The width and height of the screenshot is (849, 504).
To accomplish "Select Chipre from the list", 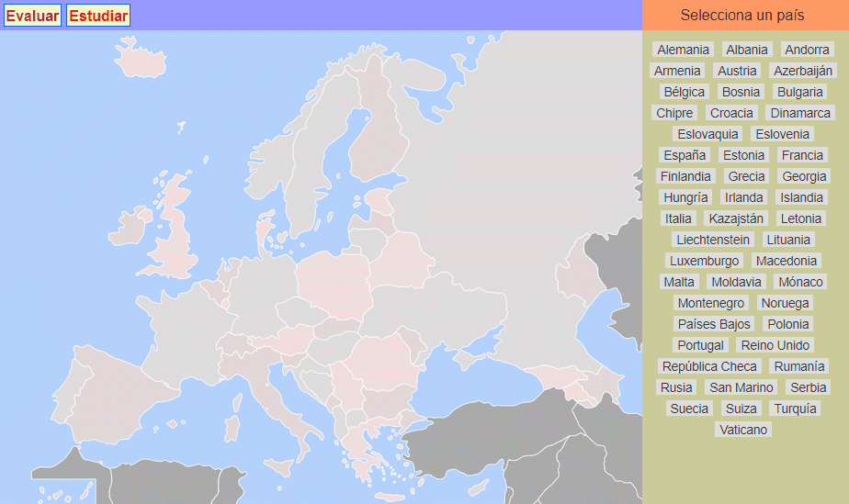I will (674, 113).
